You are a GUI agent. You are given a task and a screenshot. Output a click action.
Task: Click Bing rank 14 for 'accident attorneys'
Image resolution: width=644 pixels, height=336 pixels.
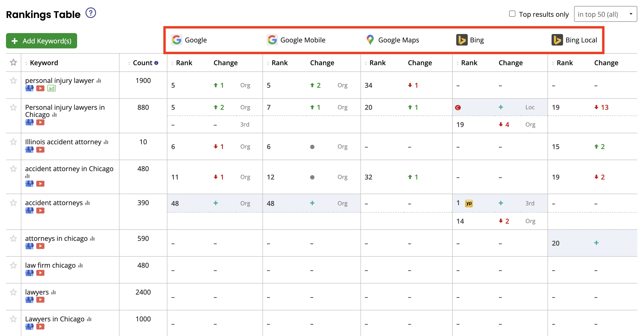click(460, 221)
